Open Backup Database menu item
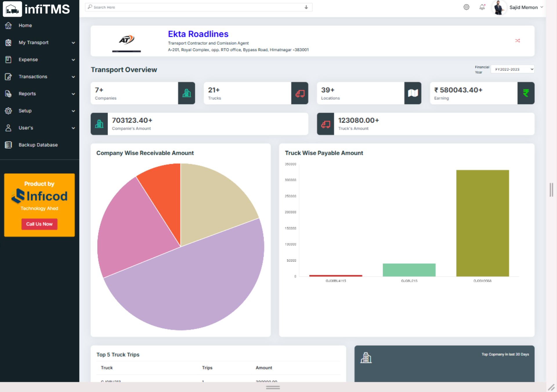The image size is (557, 392). [x=38, y=145]
